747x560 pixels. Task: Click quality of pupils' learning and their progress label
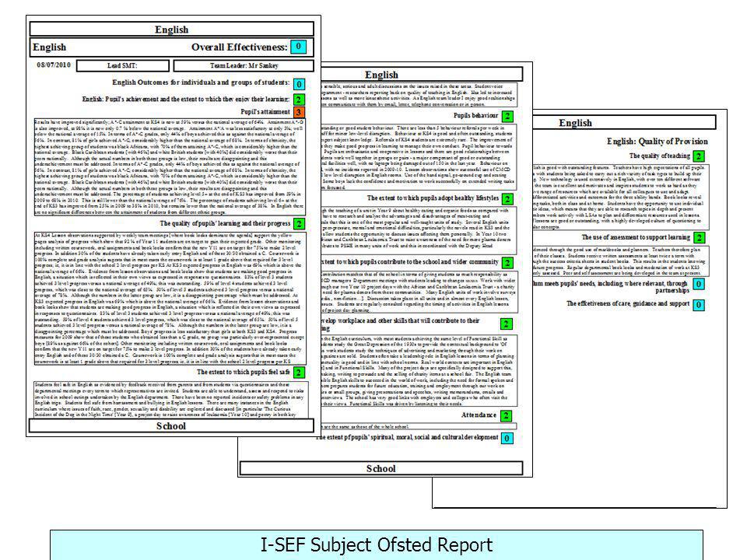(x=225, y=223)
